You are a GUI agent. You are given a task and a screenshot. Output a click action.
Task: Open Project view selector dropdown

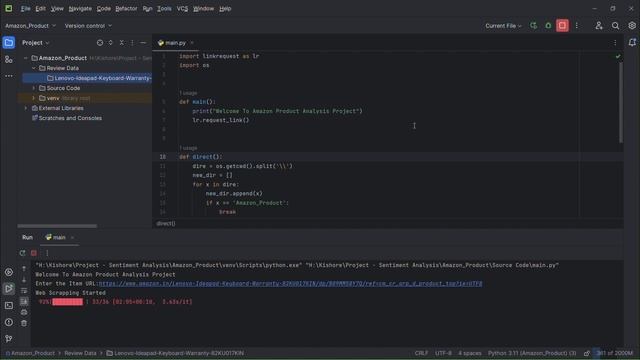36,42
